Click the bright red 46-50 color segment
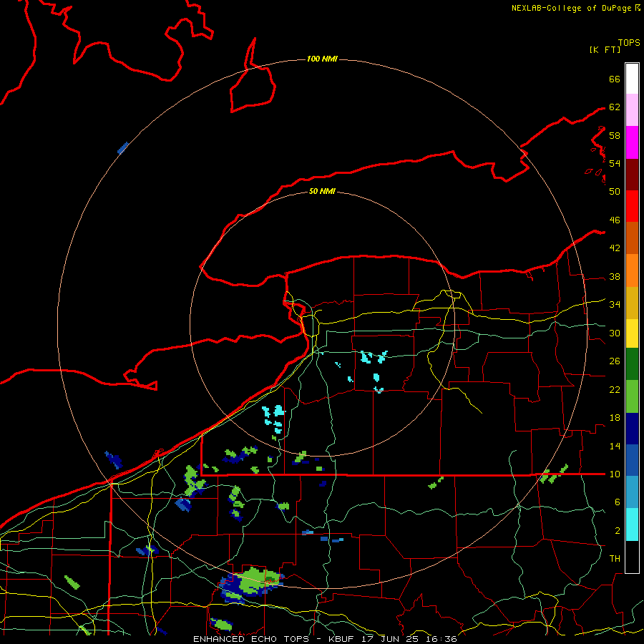644x644 pixels. tap(632, 206)
